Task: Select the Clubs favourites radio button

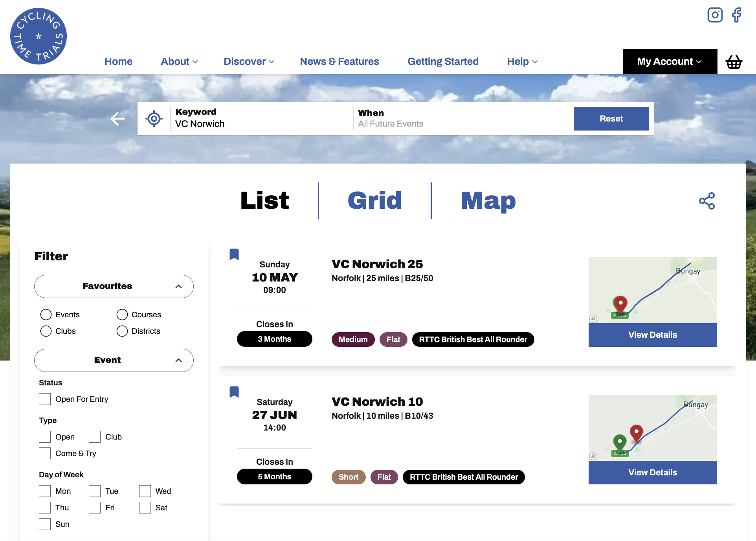Action: click(46, 331)
